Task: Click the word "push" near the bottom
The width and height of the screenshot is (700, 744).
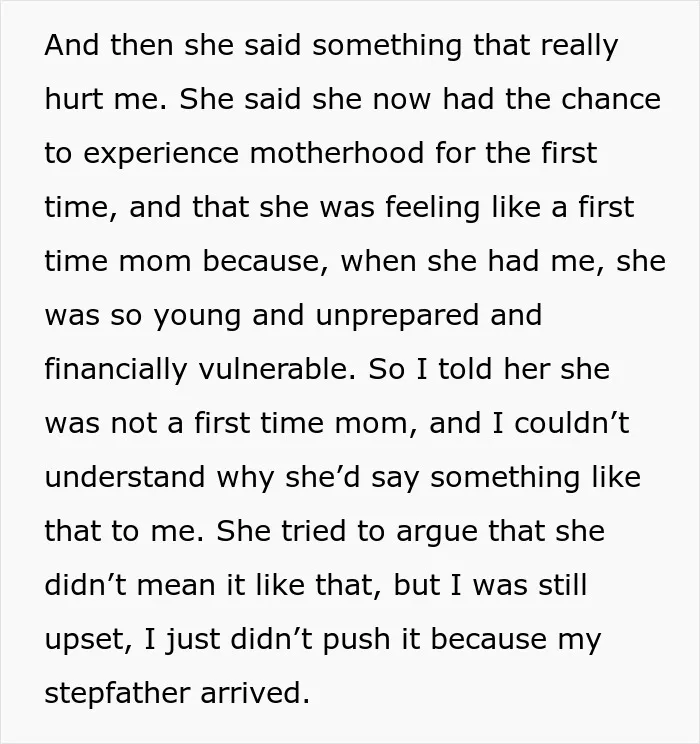Action: tap(356, 640)
